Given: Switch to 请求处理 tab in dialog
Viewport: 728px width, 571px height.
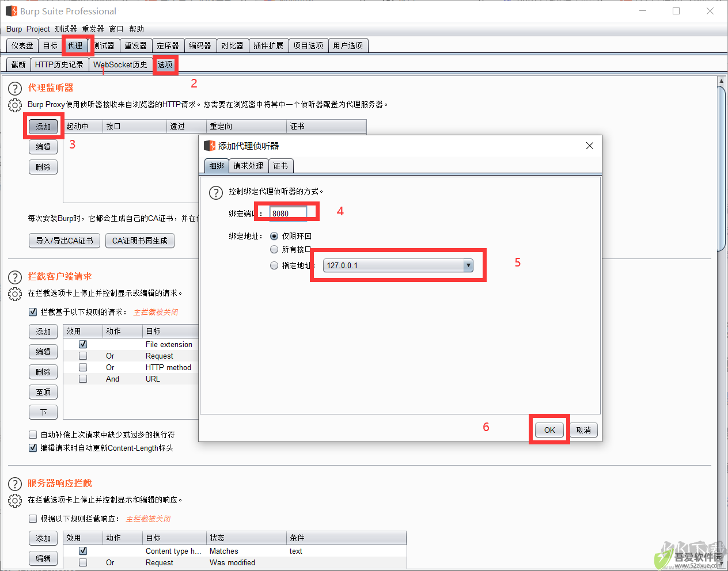Looking at the screenshot, I should tap(248, 166).
